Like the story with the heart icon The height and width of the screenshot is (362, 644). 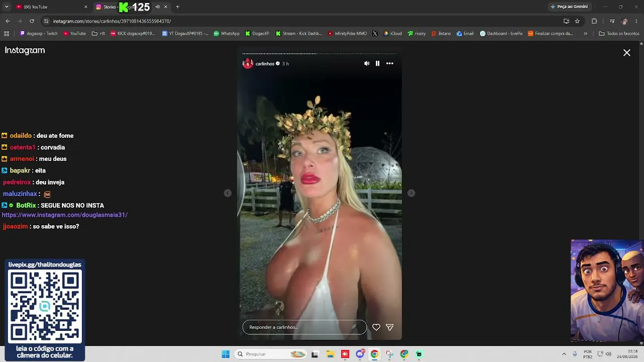coord(376,327)
